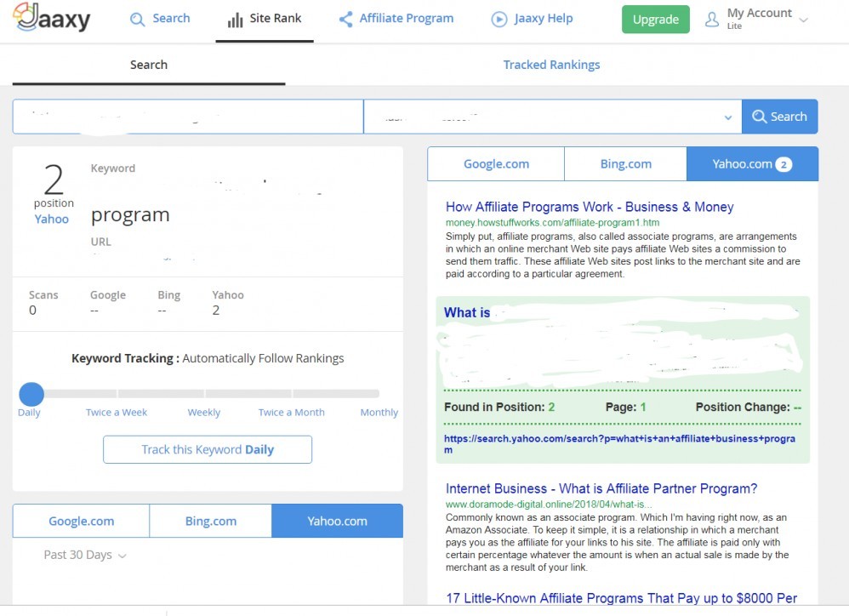Image resolution: width=849 pixels, height=616 pixels.
Task: Set tracking frequency to Monthly
Action: pyautogui.click(x=379, y=413)
